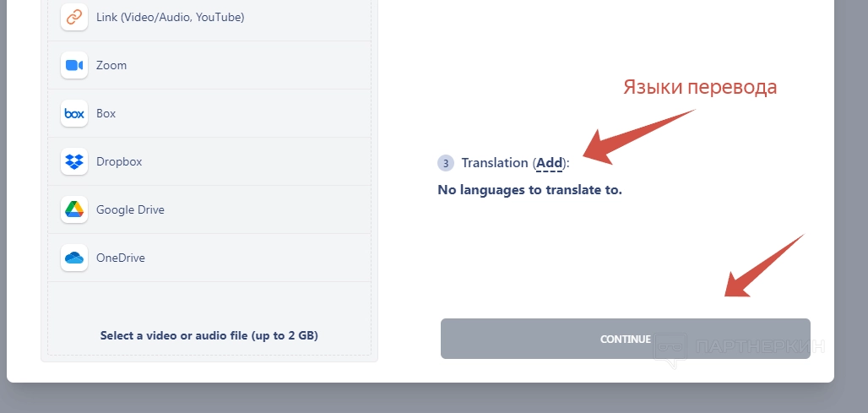Click the Dropbox logo icon
The width and height of the screenshot is (868, 413).
point(74,161)
